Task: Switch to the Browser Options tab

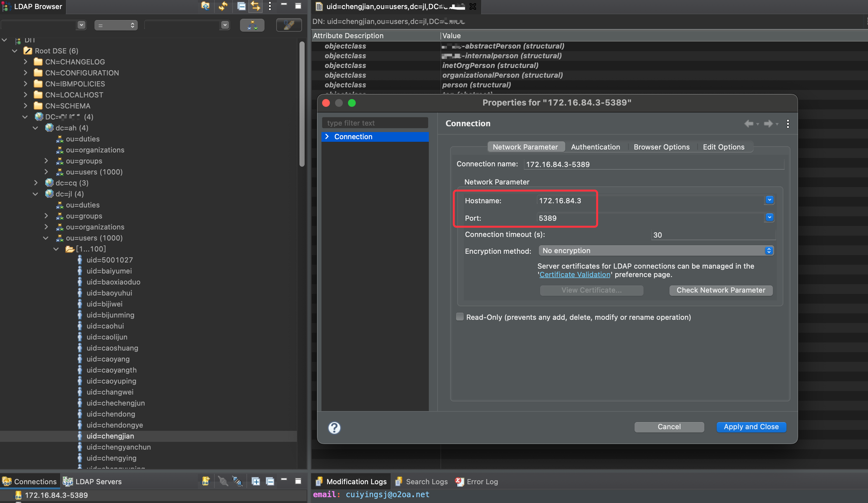Action: [x=661, y=147]
